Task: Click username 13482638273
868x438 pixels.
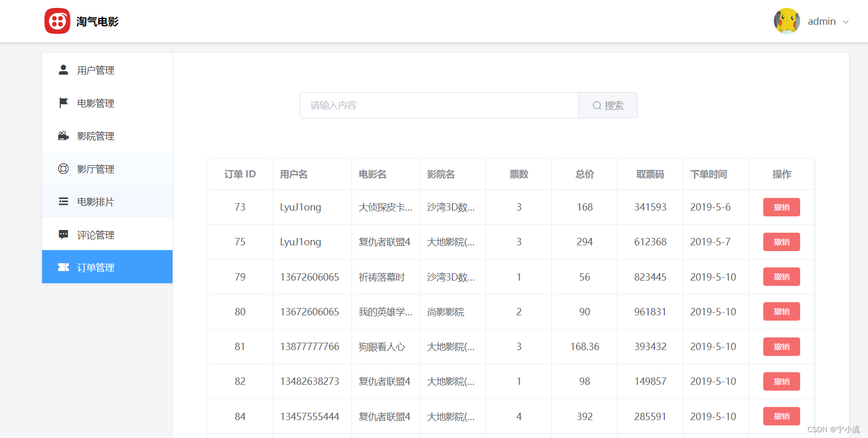Action: point(309,382)
